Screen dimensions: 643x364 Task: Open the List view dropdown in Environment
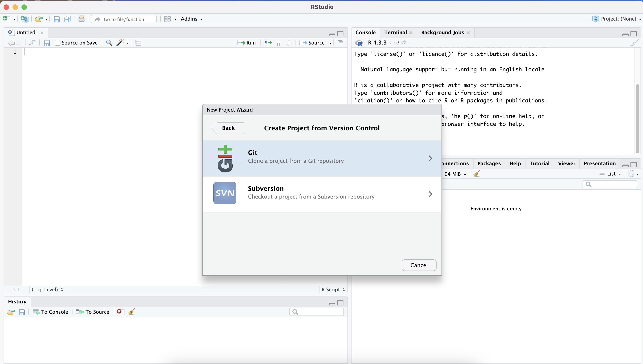pyautogui.click(x=611, y=174)
